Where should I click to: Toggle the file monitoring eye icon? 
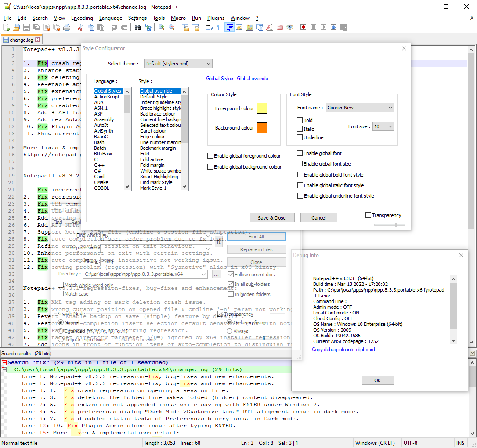[x=290, y=27]
